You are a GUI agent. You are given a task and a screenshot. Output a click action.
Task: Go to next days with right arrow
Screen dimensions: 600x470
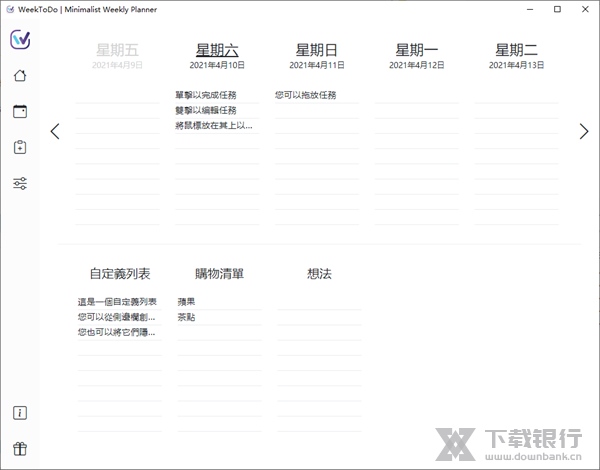point(584,131)
